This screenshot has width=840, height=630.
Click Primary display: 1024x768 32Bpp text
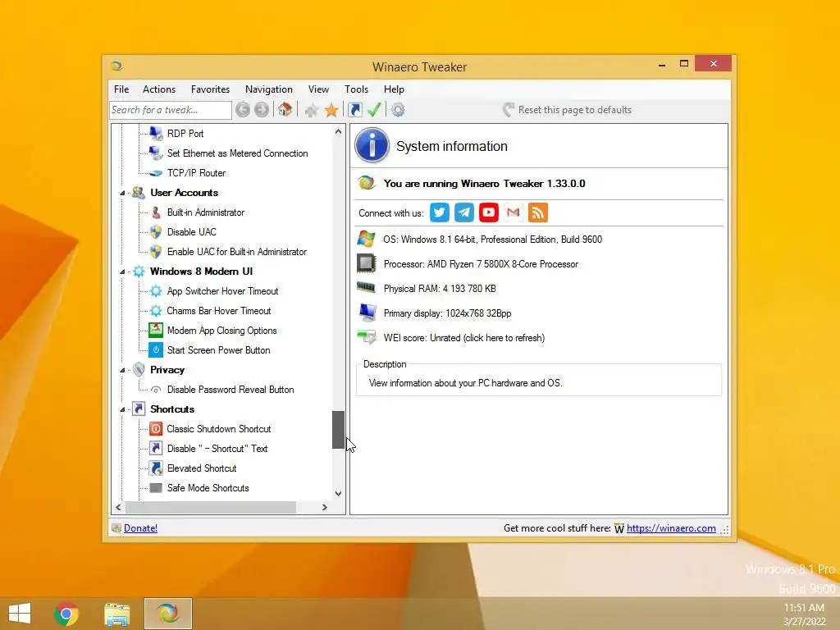pos(447,313)
